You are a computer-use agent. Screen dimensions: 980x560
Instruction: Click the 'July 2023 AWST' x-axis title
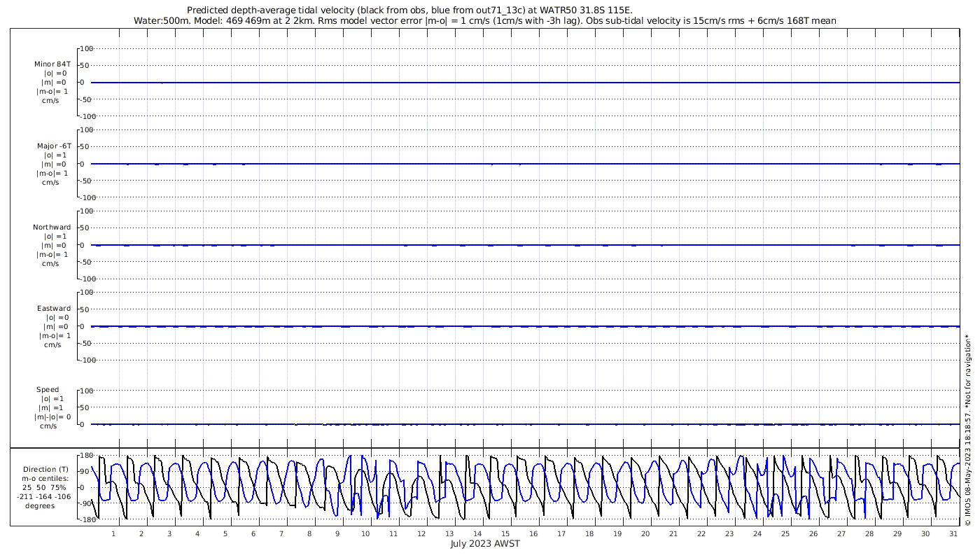[485, 544]
